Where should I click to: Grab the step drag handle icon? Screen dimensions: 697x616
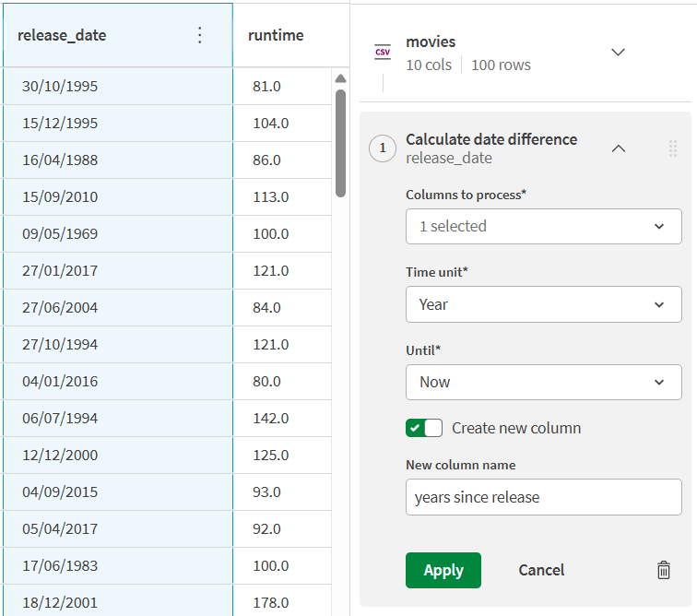pyautogui.click(x=672, y=148)
